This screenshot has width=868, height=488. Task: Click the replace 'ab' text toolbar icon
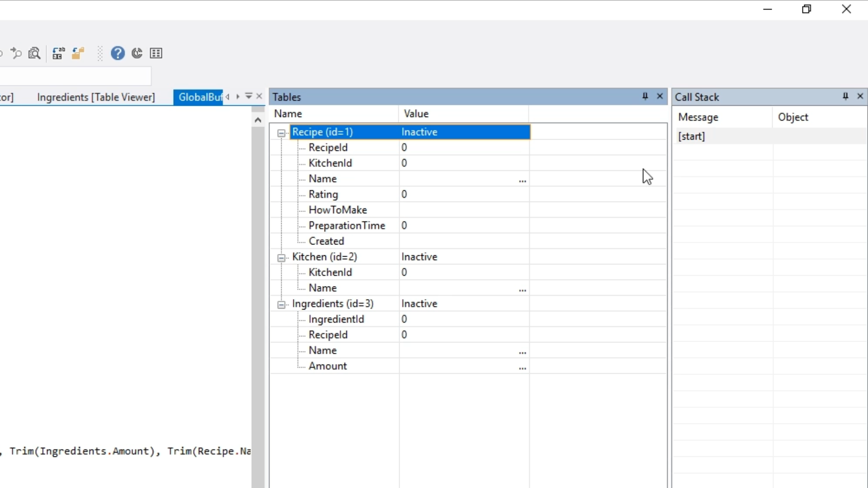pyautogui.click(x=58, y=53)
